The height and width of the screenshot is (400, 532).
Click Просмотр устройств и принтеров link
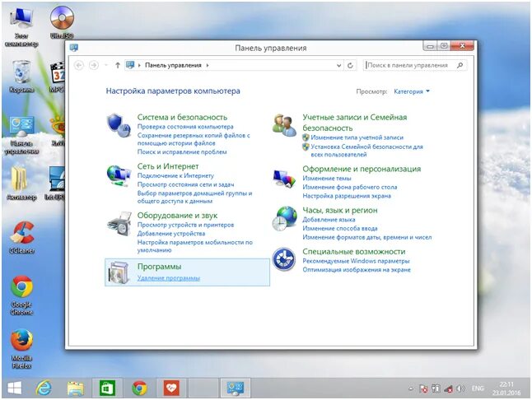pos(185,225)
